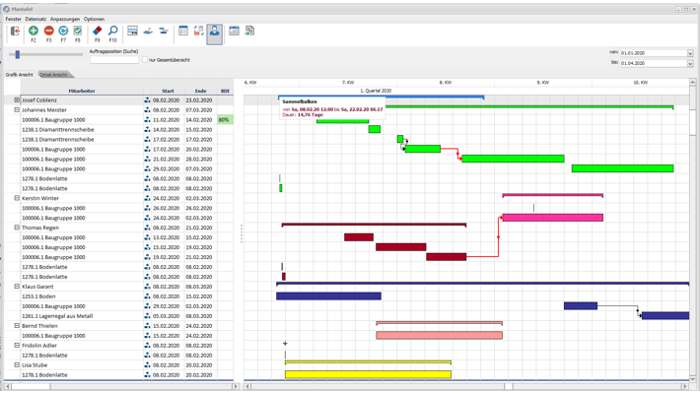The image size is (700, 394).
Task: Open the von start date dropdown
Action: tap(690, 53)
